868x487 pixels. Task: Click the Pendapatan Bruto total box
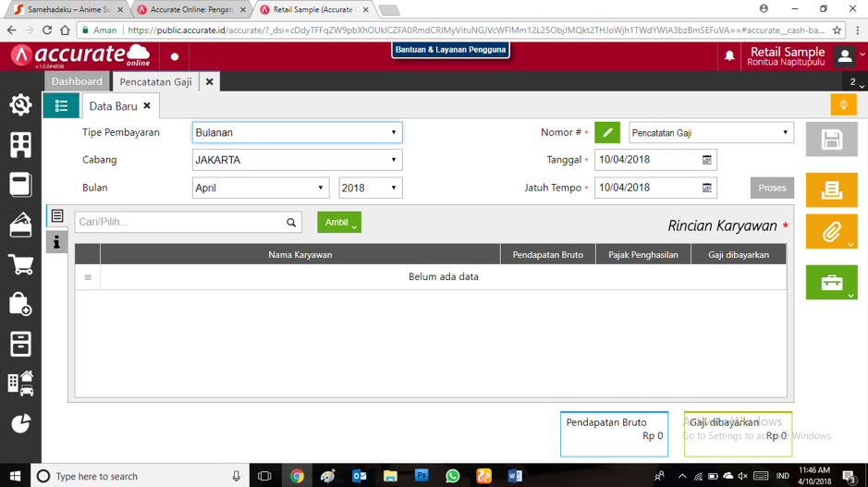pyautogui.click(x=614, y=434)
